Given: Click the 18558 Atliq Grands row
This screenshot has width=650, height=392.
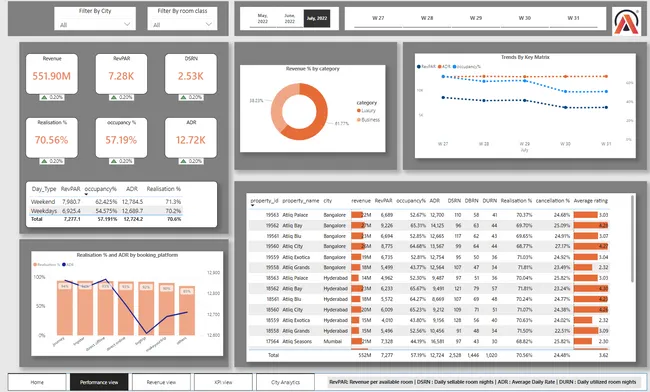Looking at the screenshot, I should (429, 331).
